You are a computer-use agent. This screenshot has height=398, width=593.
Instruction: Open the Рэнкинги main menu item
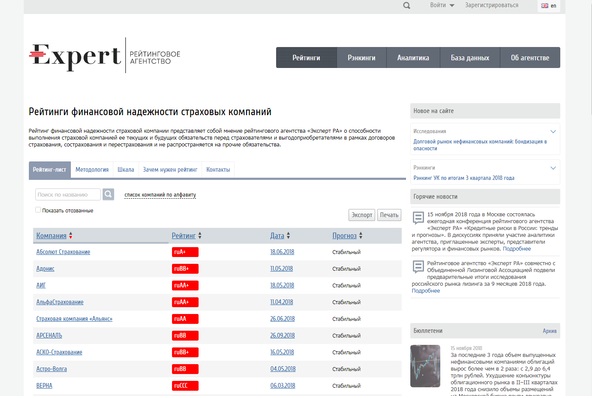pyautogui.click(x=362, y=58)
